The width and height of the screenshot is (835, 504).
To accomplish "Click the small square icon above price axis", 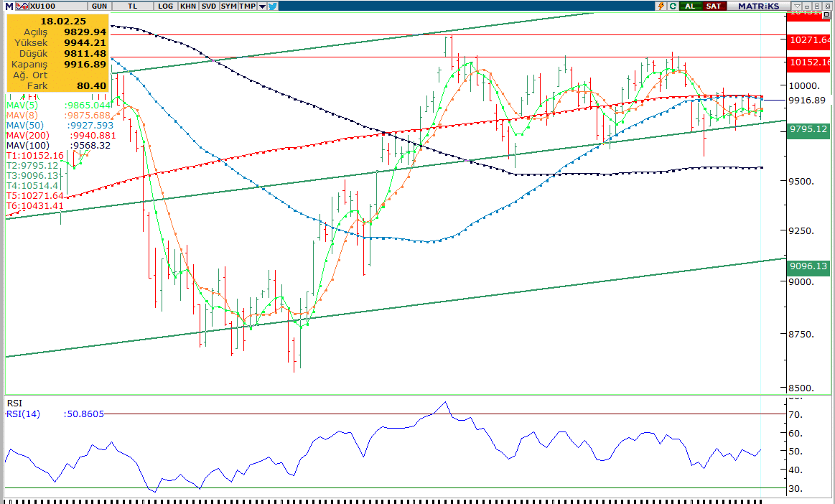I will pos(826,15).
